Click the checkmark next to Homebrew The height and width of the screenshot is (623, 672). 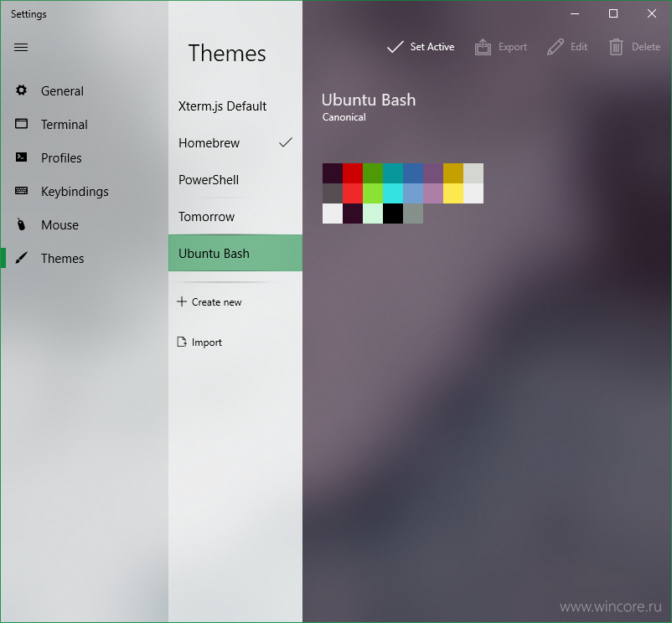pyautogui.click(x=286, y=142)
